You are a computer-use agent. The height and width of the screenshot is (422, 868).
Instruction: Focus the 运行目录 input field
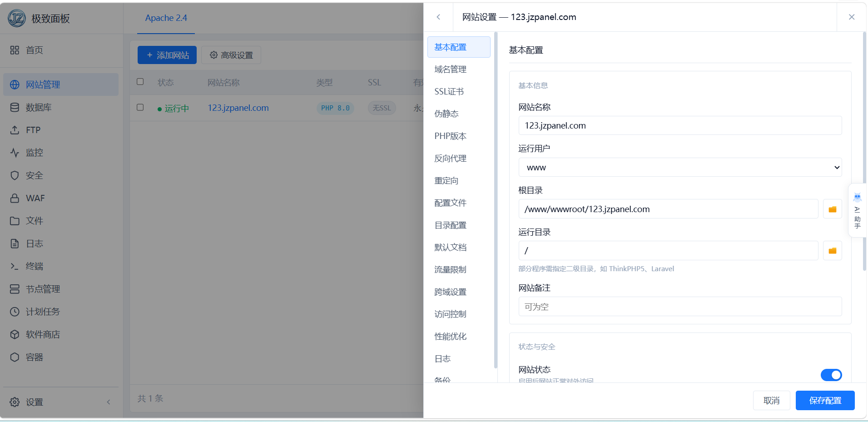pos(668,251)
